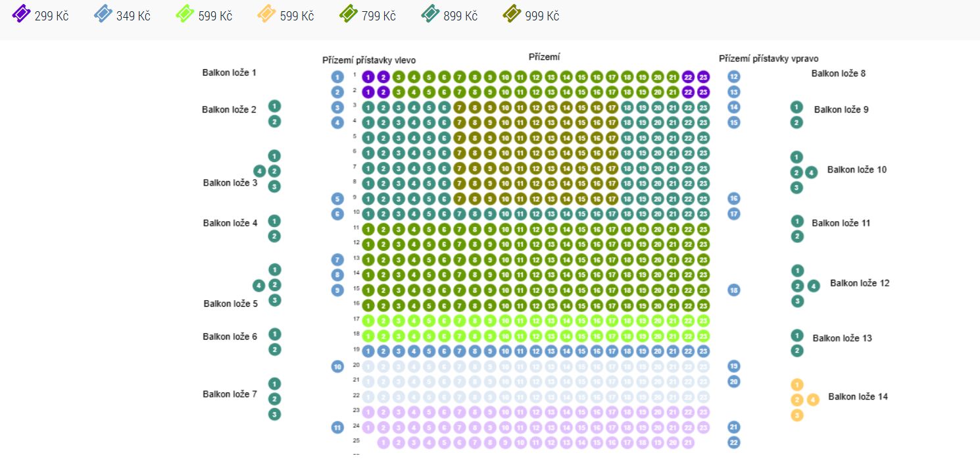Click the blue 349 Kč ticket icon
The height and width of the screenshot is (468, 980).
point(103,14)
